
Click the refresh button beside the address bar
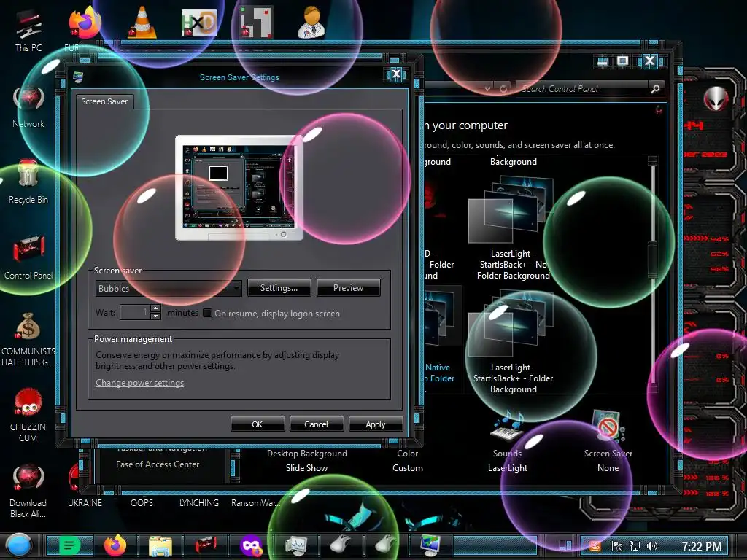[503, 88]
